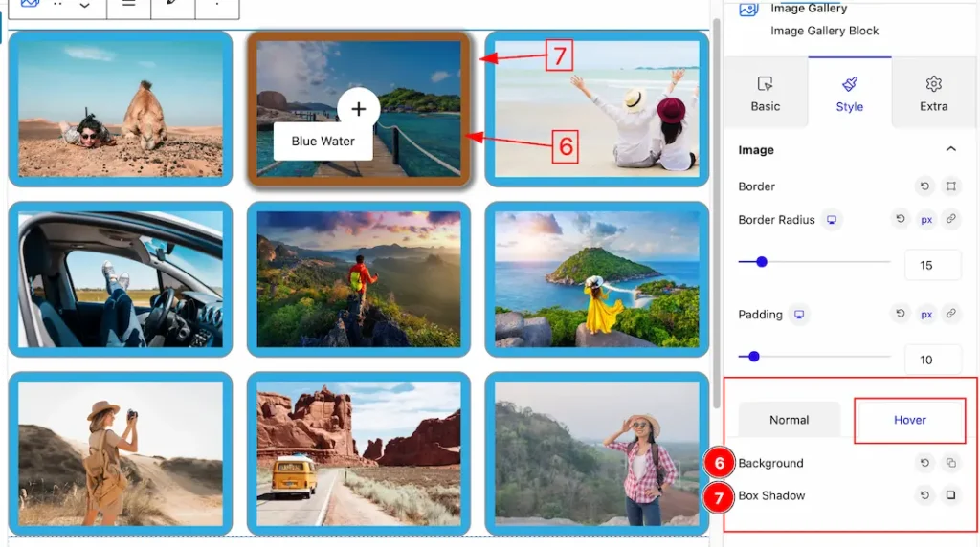Select the yellow dress island view image
The width and height of the screenshot is (980, 547).
tap(597, 279)
